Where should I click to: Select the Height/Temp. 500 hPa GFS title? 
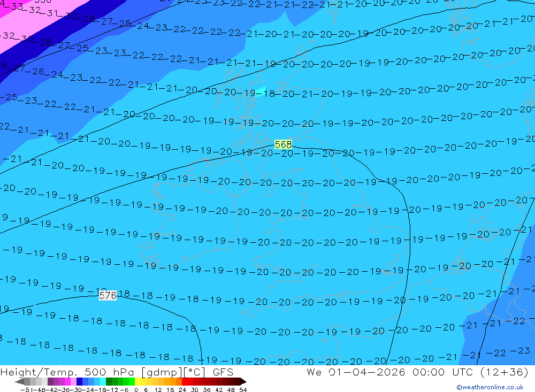click(117, 372)
